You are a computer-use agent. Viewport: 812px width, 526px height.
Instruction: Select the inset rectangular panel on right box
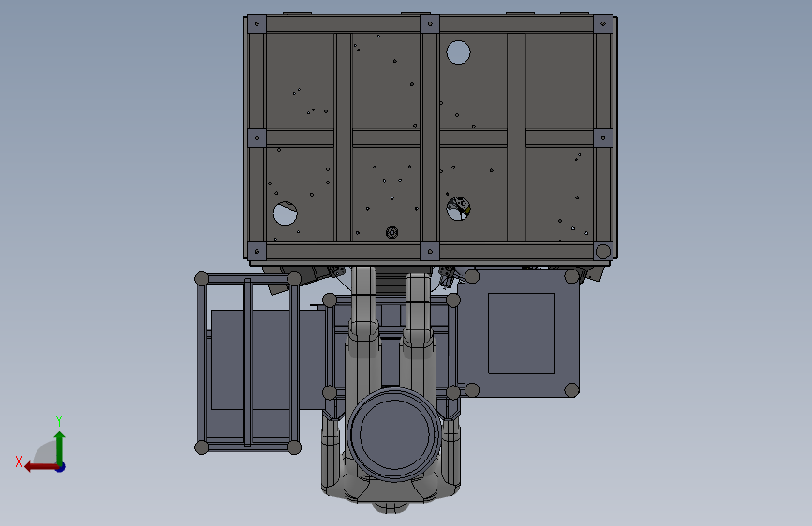point(522,333)
